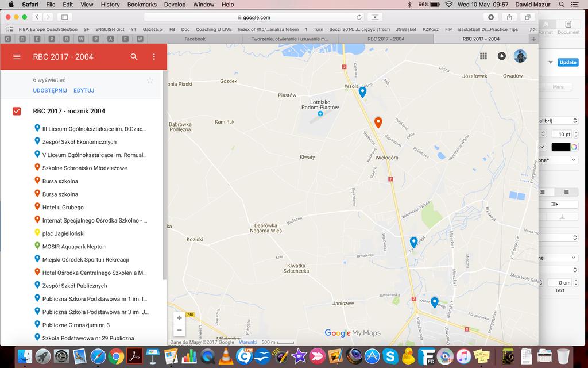Screen dimensions: 588x368
Task: Show Safari downloads
Action: tap(490, 17)
